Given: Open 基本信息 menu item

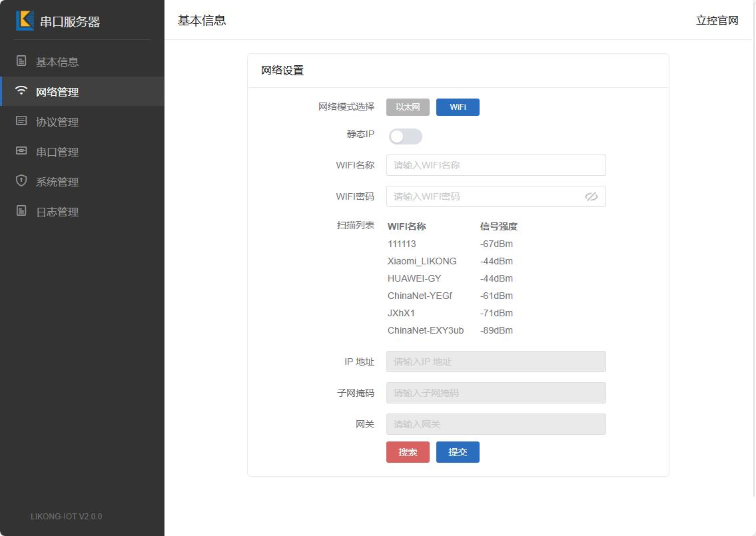Looking at the screenshot, I should pos(83,62).
